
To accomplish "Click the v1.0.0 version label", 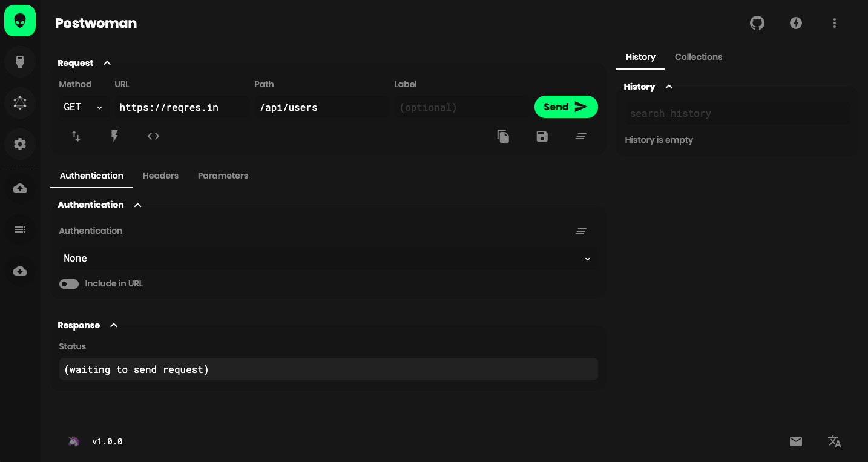I will 107,441.
